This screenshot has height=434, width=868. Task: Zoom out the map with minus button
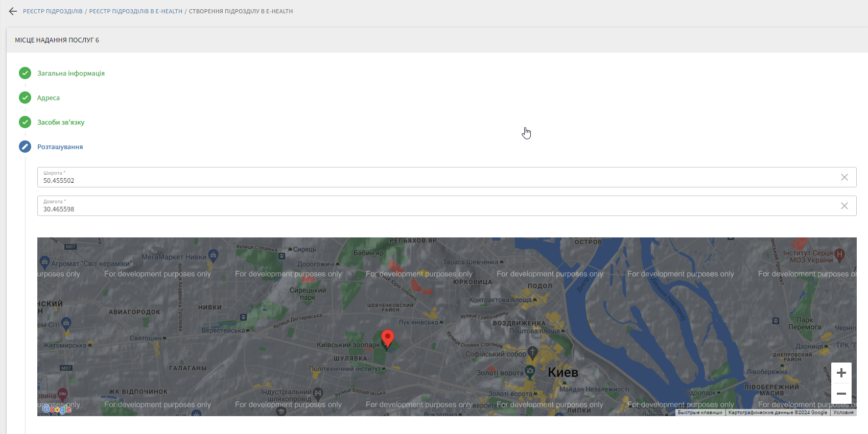tap(841, 394)
